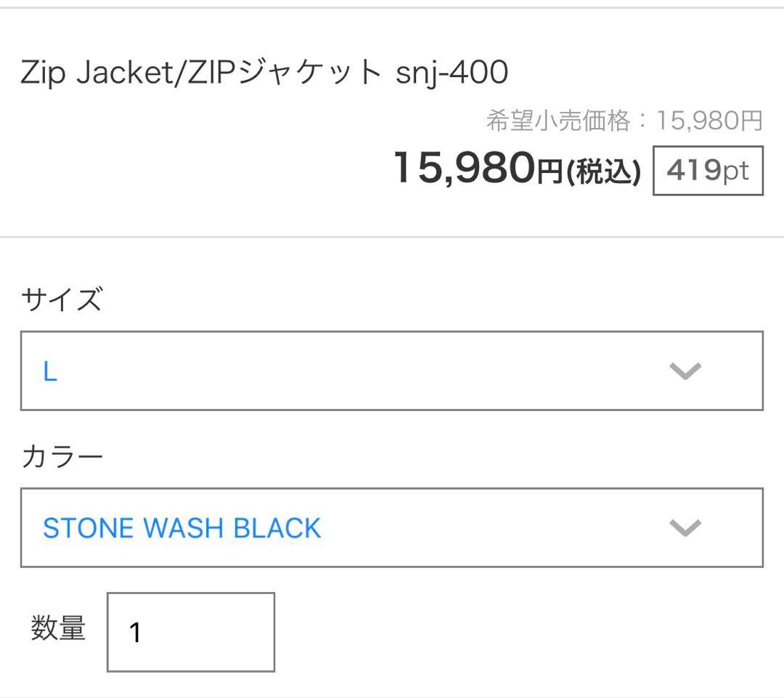Click the 数量 quantity input box
This screenshot has width=784, height=698.
click(x=190, y=632)
